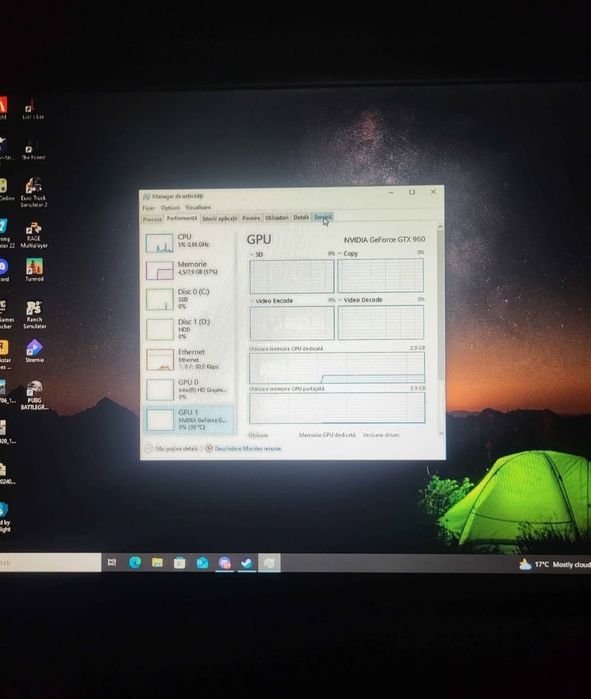Select CPU in the performance sidebar
Viewport: 591px width, 699px height.
189,243
